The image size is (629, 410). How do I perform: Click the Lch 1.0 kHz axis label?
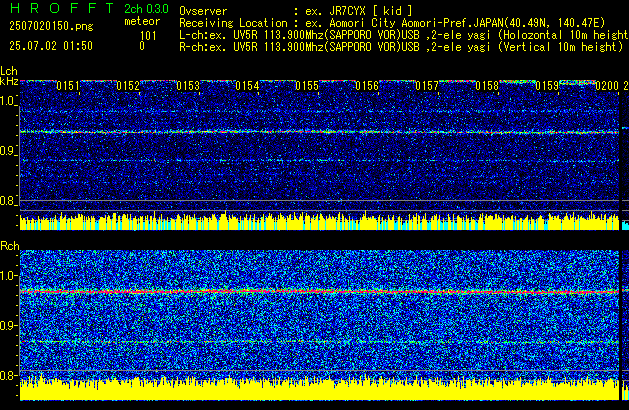8,101
